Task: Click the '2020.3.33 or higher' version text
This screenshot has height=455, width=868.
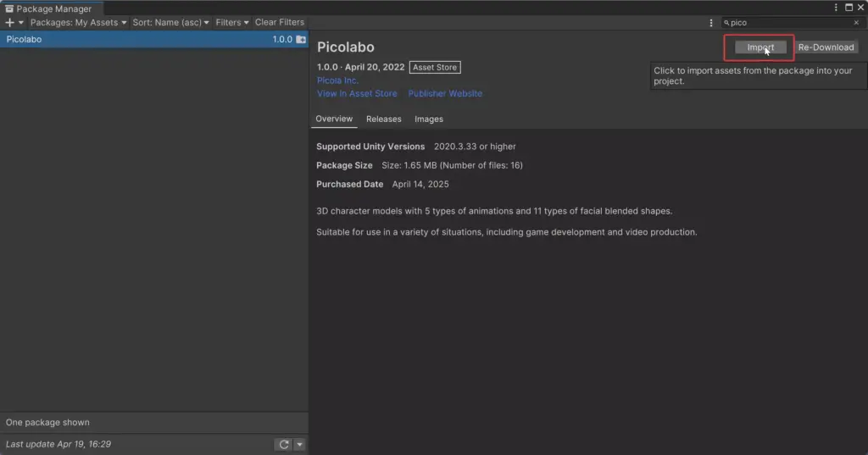Action: [x=475, y=147]
